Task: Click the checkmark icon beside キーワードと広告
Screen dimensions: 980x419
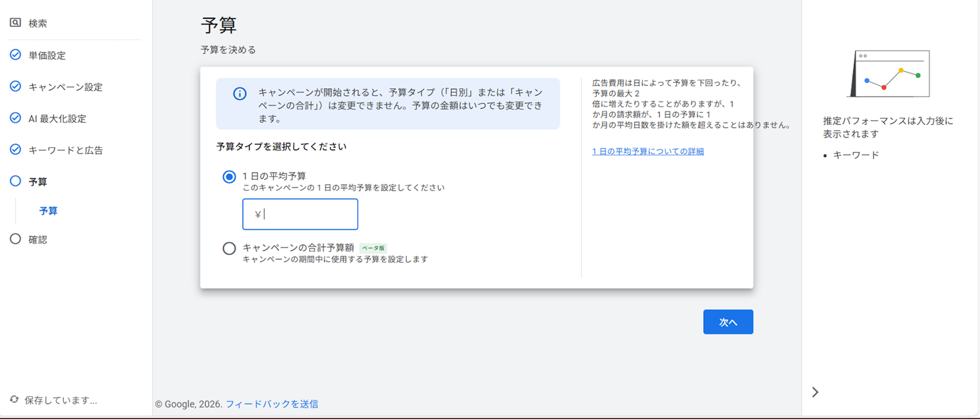Action: (15, 149)
